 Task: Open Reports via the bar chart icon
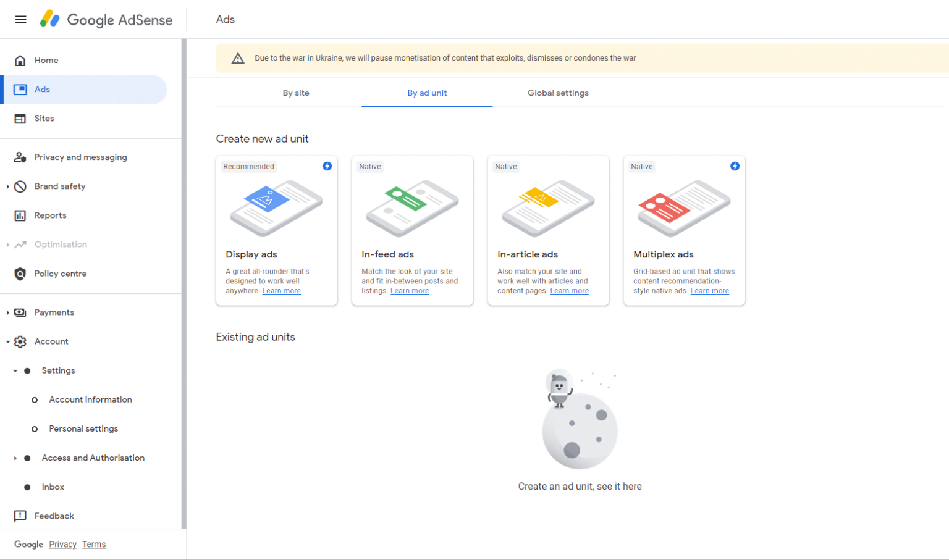point(20,215)
